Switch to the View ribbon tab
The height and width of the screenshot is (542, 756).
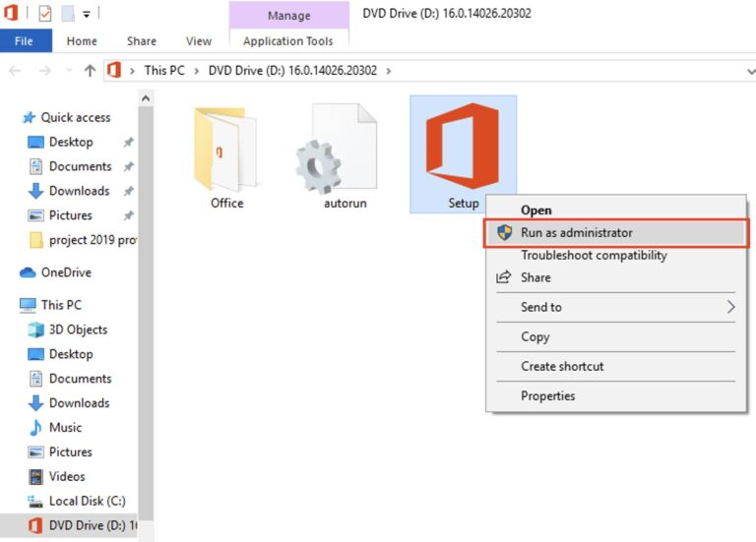tap(199, 41)
